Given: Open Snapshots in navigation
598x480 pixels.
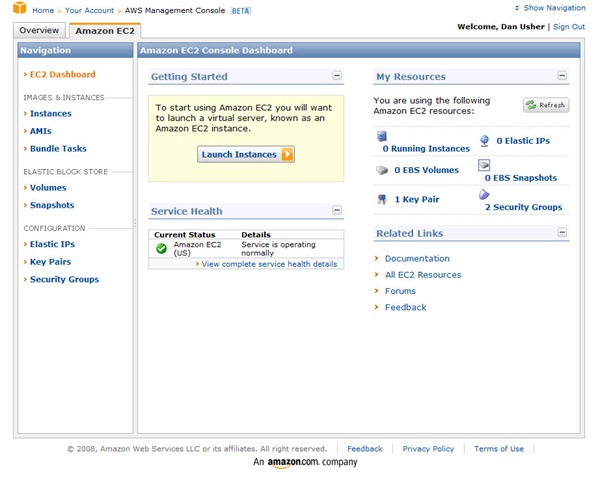Looking at the screenshot, I should [x=52, y=205].
